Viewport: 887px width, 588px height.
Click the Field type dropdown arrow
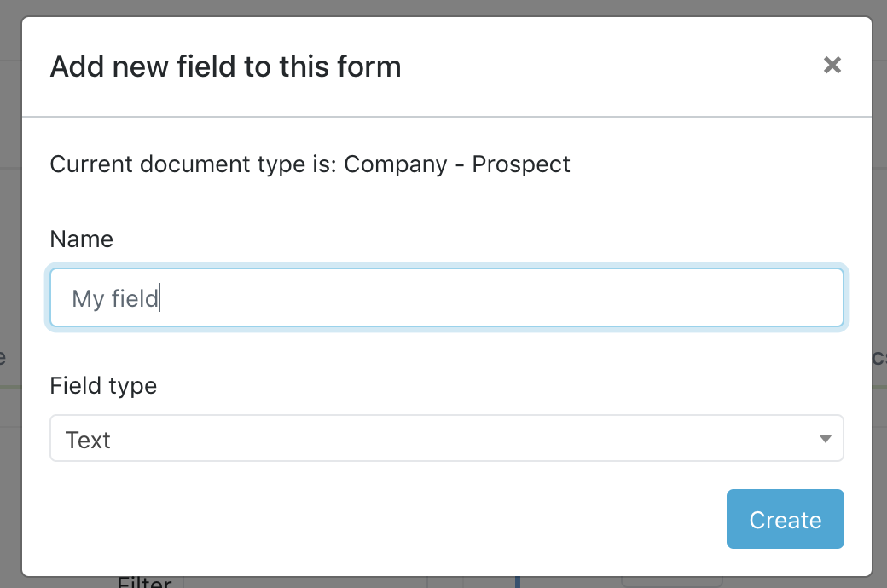pos(825,439)
